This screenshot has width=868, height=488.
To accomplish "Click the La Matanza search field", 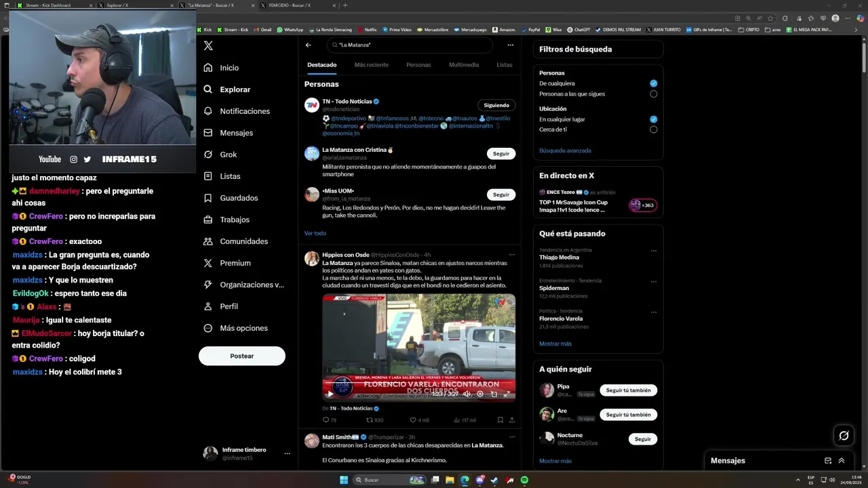I will (410, 45).
